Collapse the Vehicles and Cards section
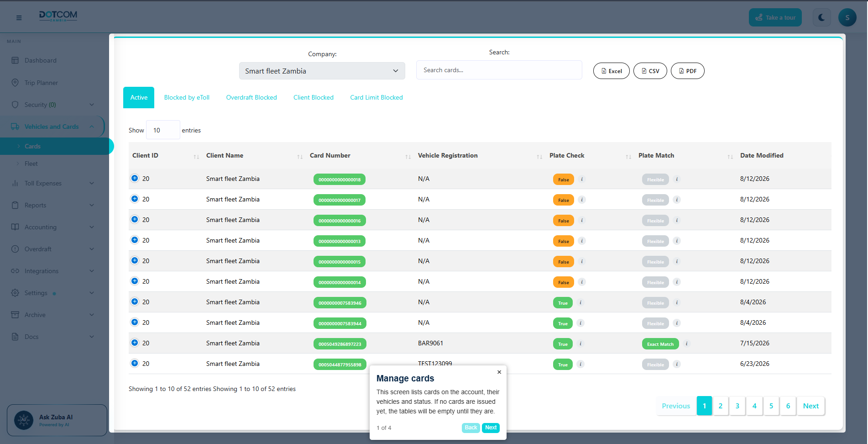 point(52,127)
